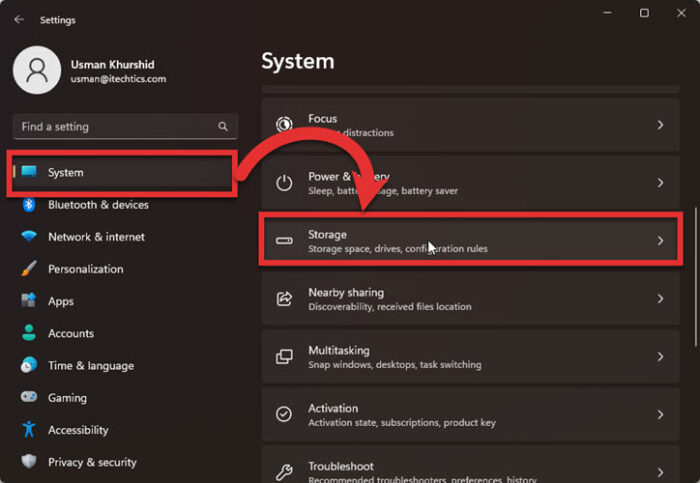Click the Personalization paintbrush icon
700x483 pixels.
coord(29,268)
